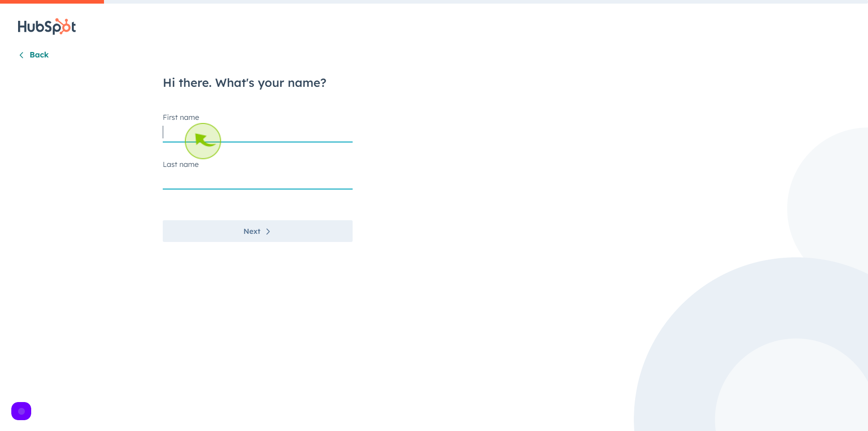Click the First name label
Screen dimensions: 868x431
[x=181, y=117]
